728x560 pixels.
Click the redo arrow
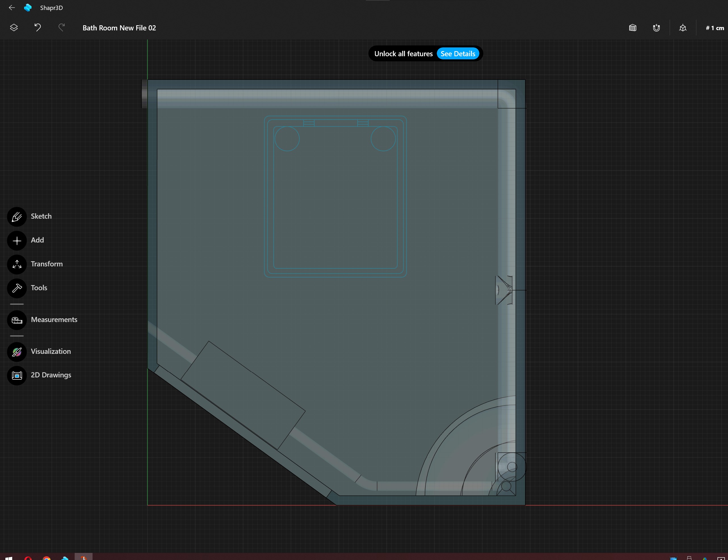point(62,28)
